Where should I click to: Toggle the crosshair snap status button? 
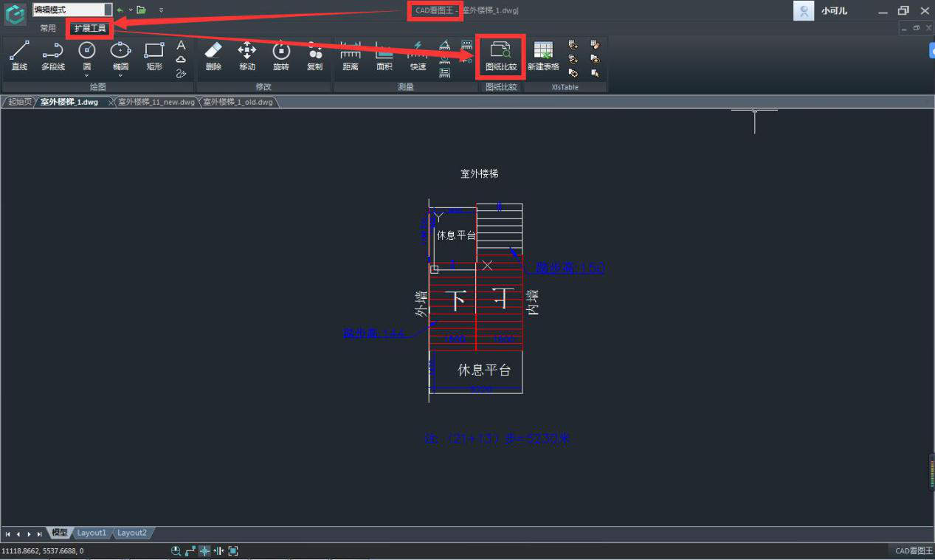(204, 551)
